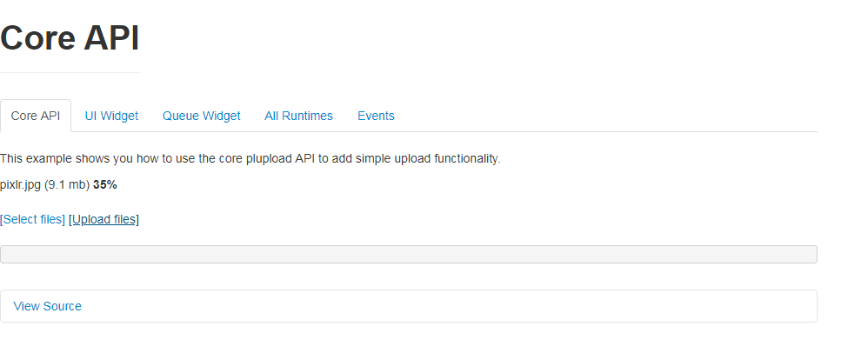Switch to the UI Widget tab
This screenshot has width=868, height=360.
point(111,116)
